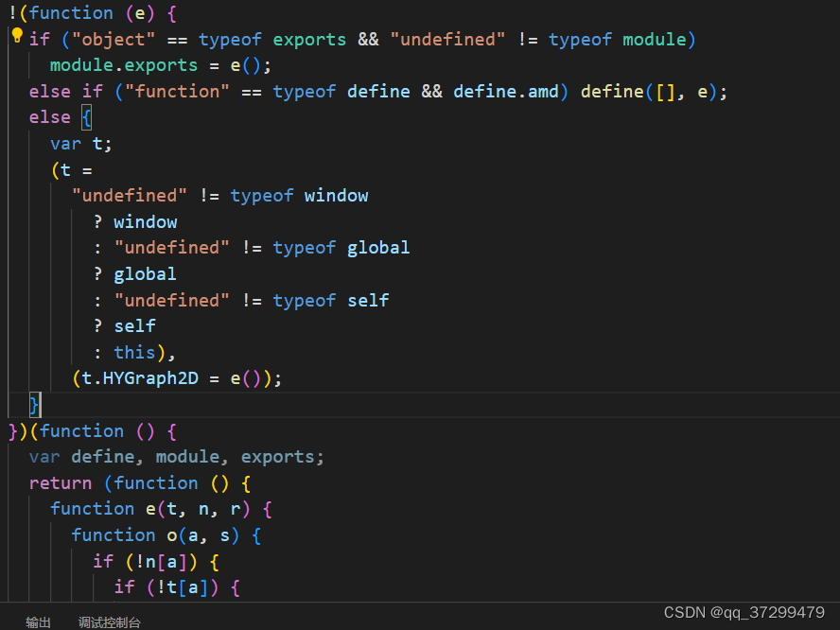Click "var define, module, exports;" line
The image size is (840, 630).
point(177,457)
